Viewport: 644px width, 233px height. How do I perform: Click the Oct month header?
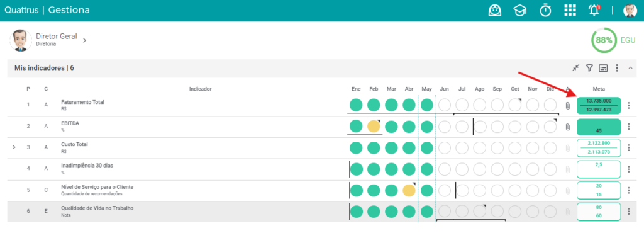point(515,89)
